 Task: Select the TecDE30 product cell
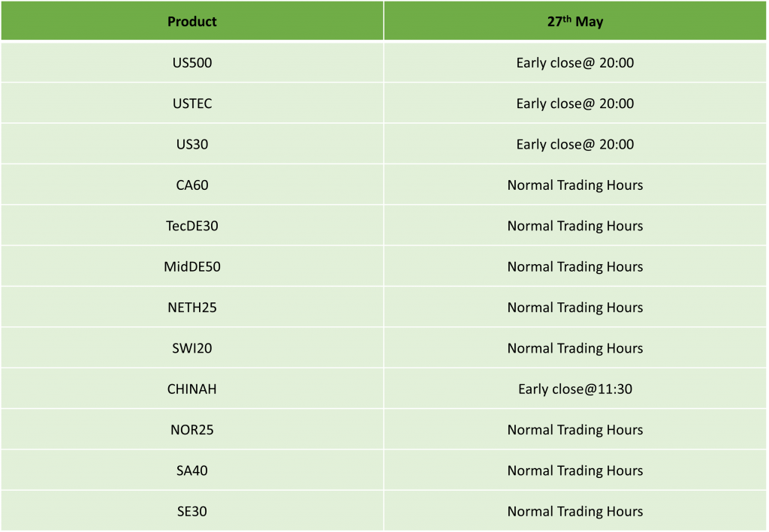pyautogui.click(x=191, y=225)
